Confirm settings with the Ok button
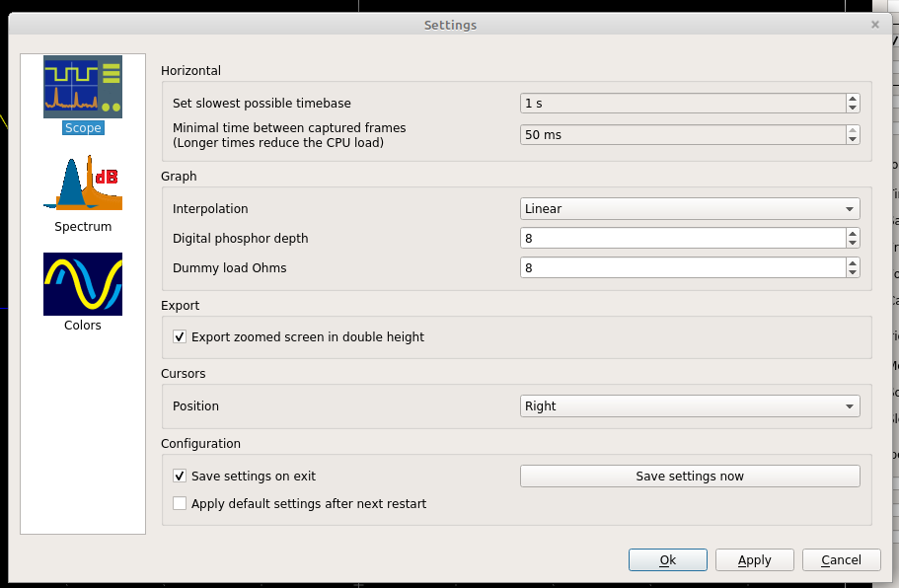This screenshot has height=588, width=899. point(667,559)
